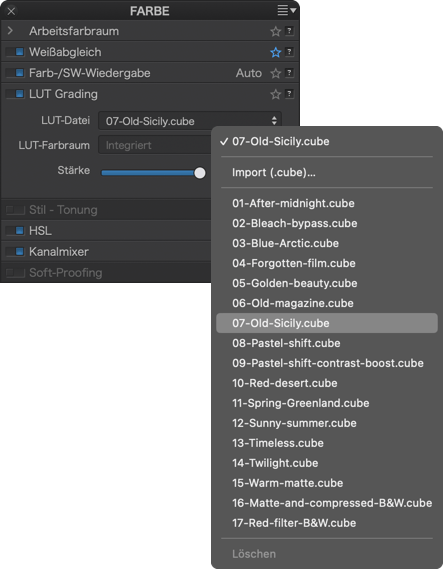The height and width of the screenshot is (569, 443).
Task: Click the favorite star for Farb-/SW-Wiedergabe
Action: click(276, 73)
